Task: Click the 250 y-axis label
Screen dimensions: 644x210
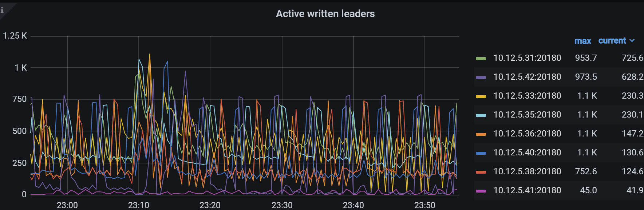Action: point(20,163)
